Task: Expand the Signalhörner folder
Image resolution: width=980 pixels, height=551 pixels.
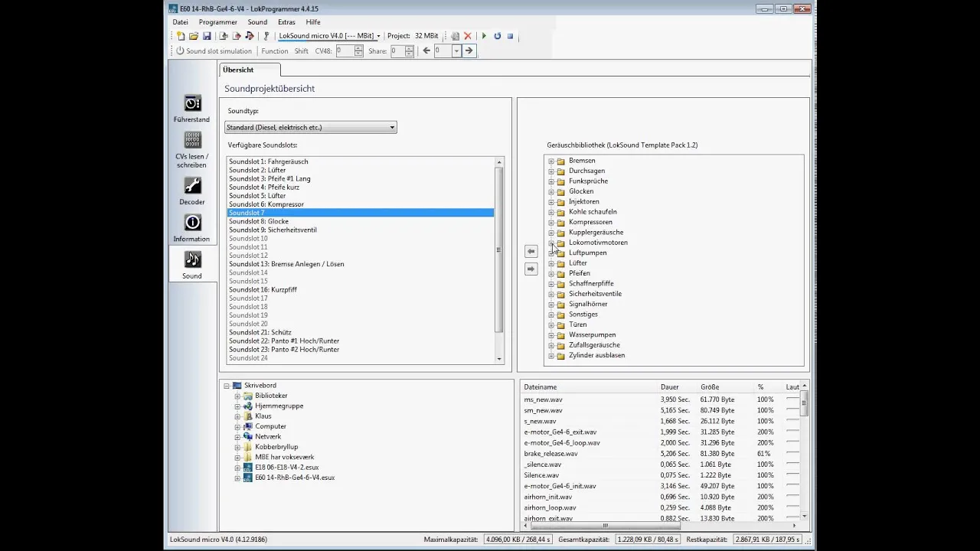Action: click(x=551, y=304)
